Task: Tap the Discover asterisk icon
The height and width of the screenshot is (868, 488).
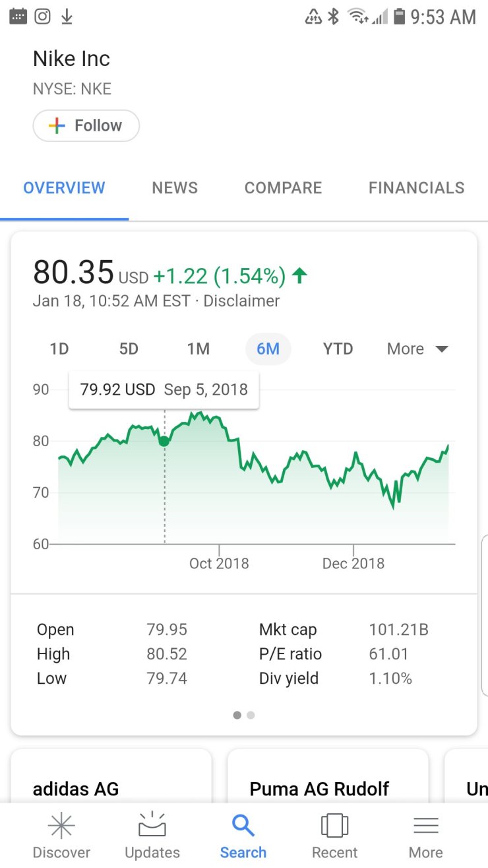Action: click(x=61, y=826)
